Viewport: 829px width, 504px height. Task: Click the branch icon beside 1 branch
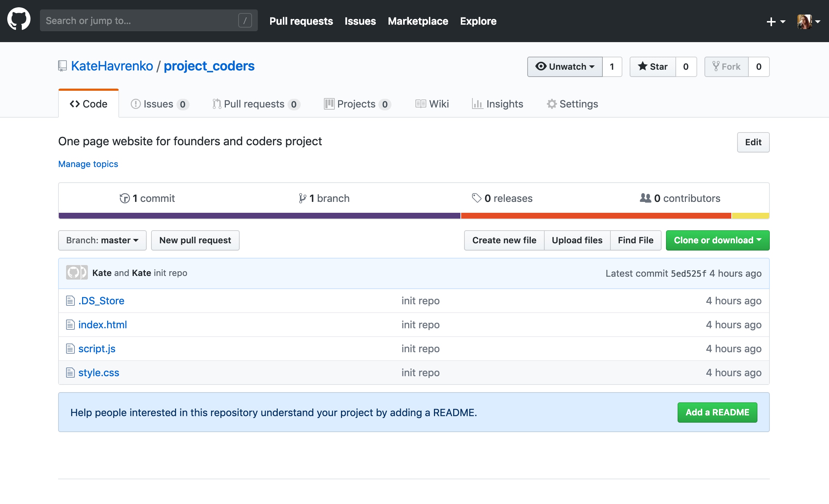[x=302, y=198]
